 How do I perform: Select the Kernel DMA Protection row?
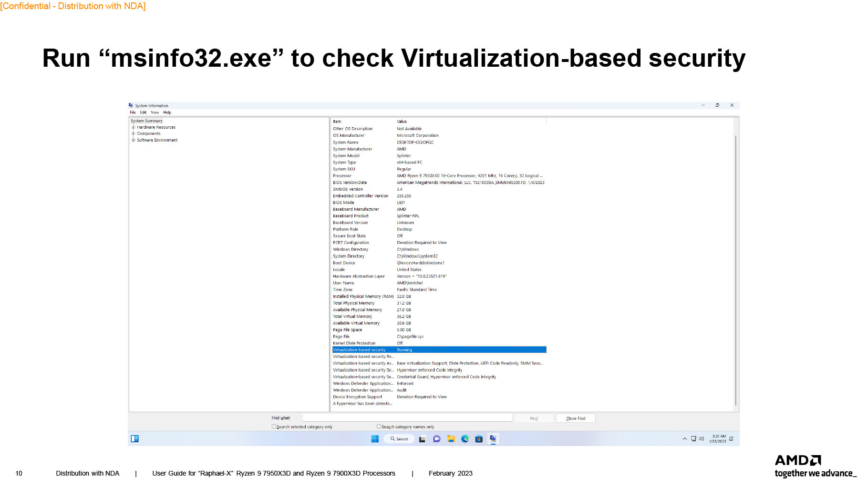coord(439,343)
